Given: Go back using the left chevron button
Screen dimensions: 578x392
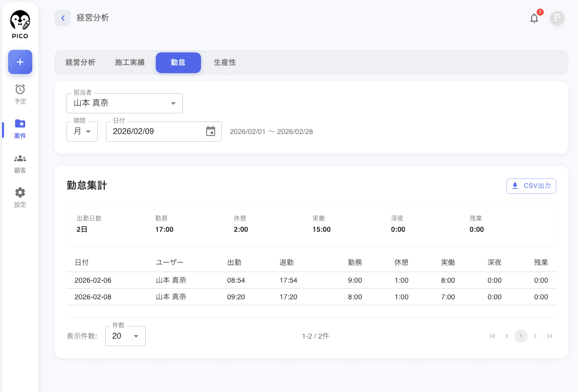Looking at the screenshot, I should point(62,18).
